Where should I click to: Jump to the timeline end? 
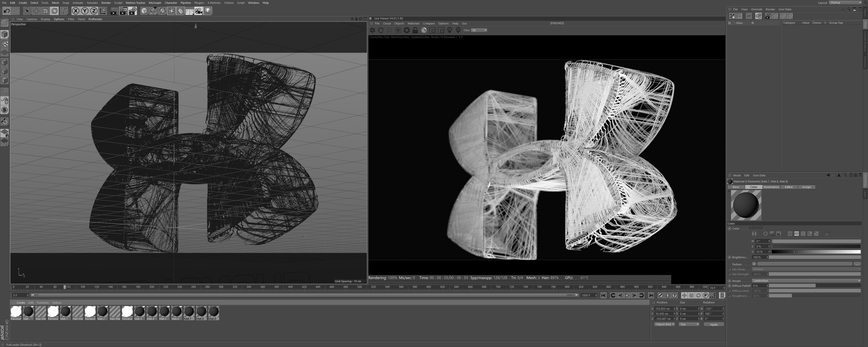point(651,296)
